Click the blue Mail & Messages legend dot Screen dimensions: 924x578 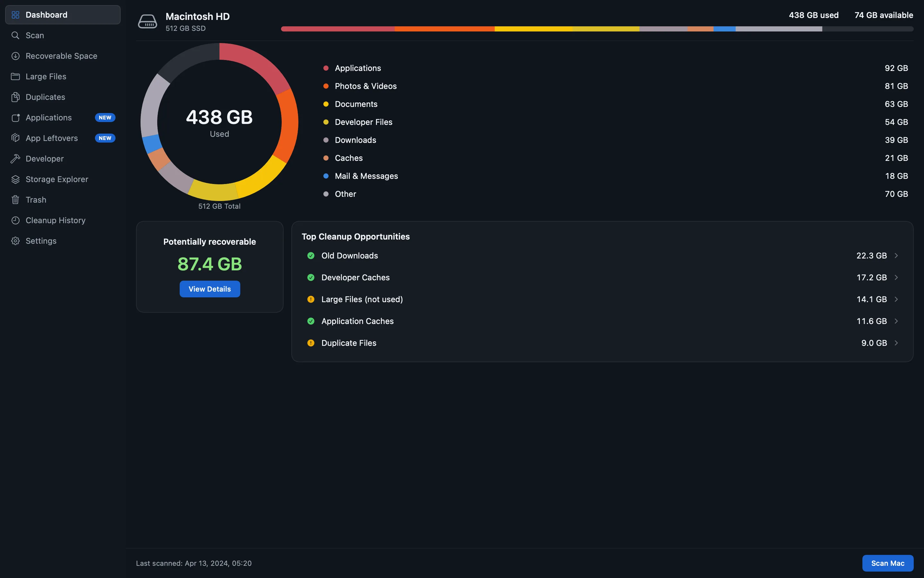tap(326, 176)
